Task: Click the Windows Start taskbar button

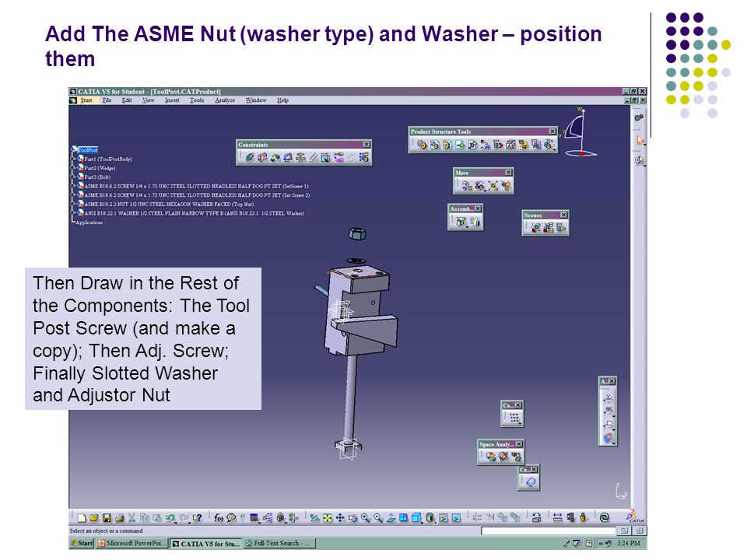Action: point(82,544)
